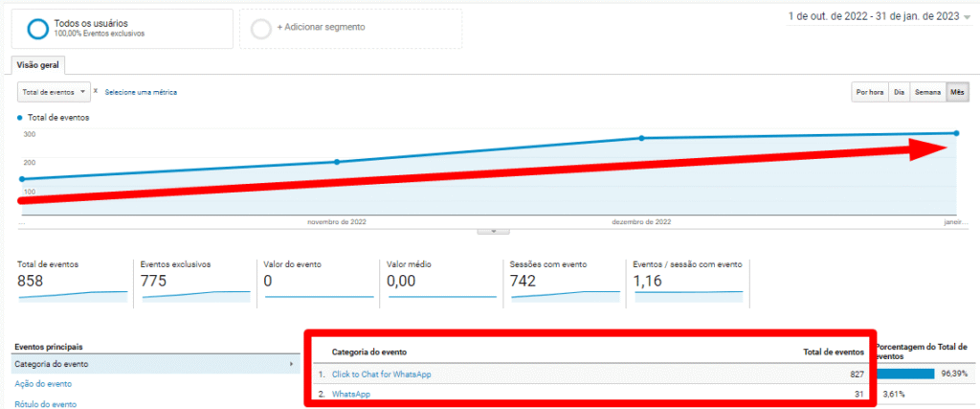Select the Mês granularity button
The image size is (980, 409).
957,92
